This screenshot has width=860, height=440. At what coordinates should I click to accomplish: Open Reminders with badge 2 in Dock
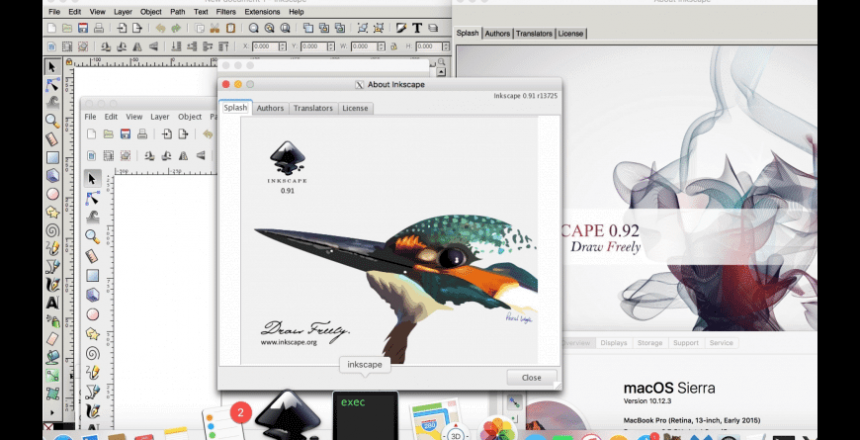click(x=225, y=422)
